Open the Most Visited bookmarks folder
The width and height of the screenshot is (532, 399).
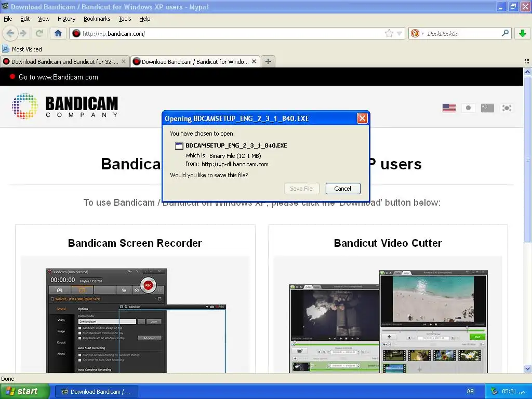[x=22, y=49]
